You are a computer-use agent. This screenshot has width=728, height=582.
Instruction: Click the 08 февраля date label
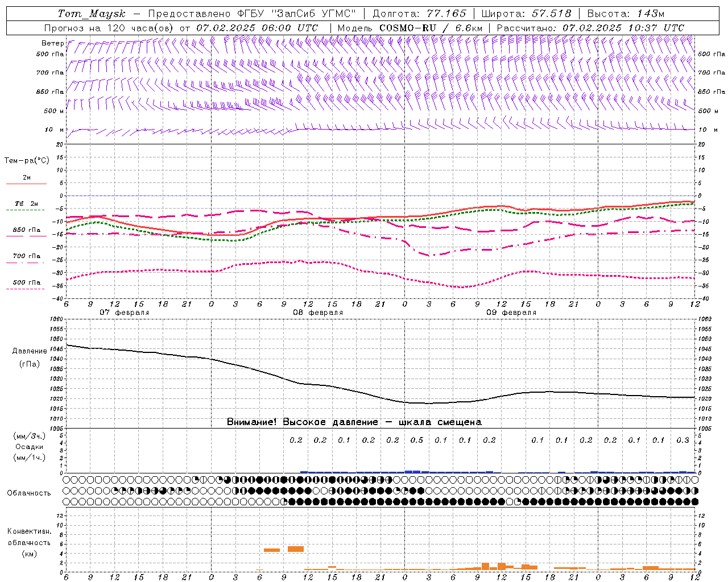tap(318, 313)
